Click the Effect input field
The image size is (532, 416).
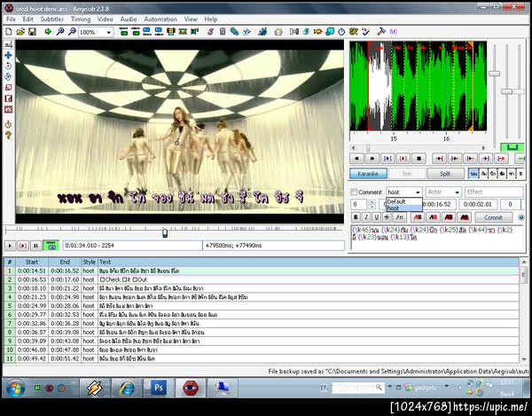pos(494,192)
